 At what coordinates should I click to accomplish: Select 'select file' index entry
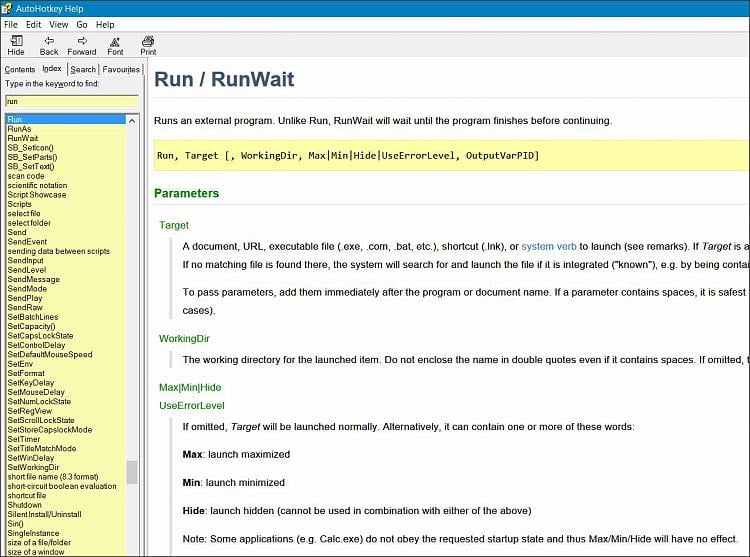pos(24,214)
